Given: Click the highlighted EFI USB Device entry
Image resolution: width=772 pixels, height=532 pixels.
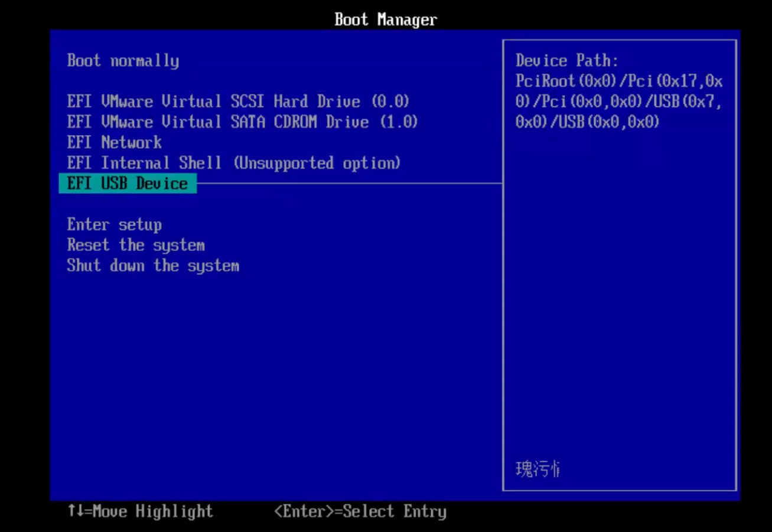Looking at the screenshot, I should pyautogui.click(x=128, y=184).
